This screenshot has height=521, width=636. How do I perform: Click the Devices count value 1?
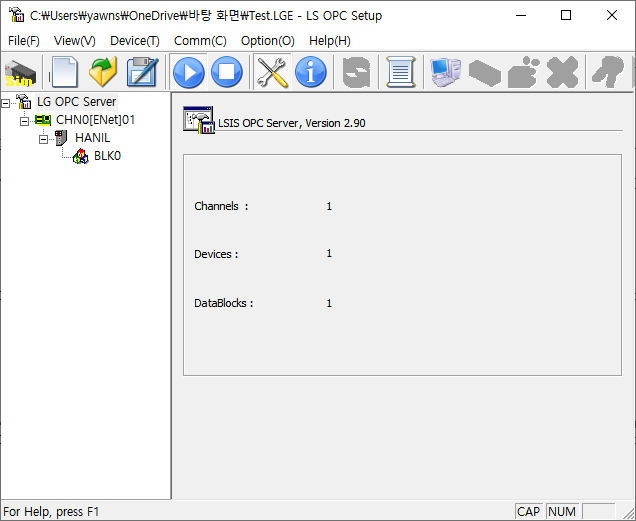click(329, 254)
